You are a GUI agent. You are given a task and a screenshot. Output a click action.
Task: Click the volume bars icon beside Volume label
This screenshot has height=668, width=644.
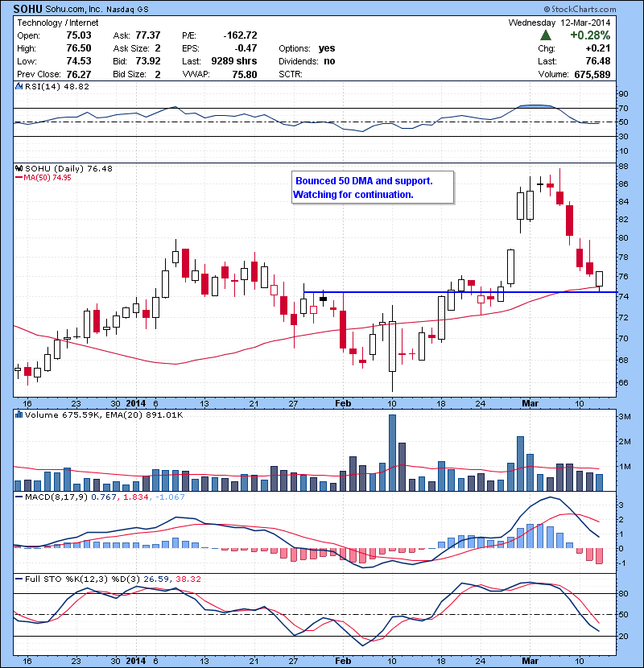click(x=19, y=414)
